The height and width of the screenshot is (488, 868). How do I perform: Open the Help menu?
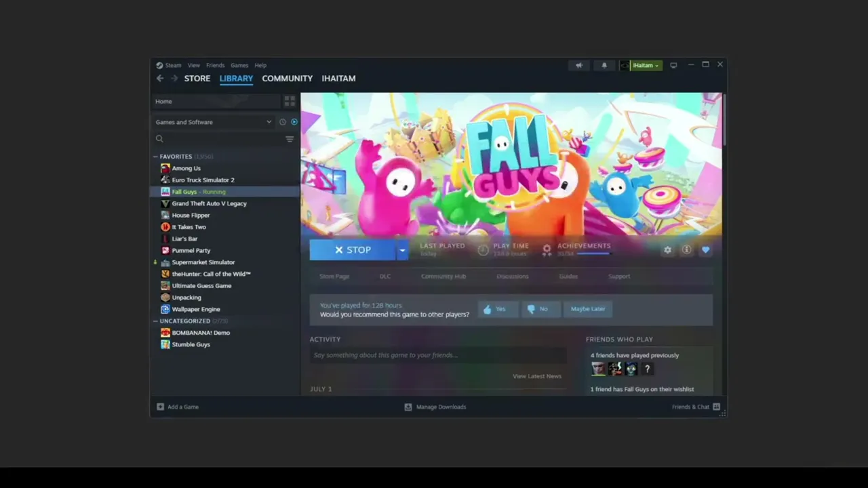(260, 65)
